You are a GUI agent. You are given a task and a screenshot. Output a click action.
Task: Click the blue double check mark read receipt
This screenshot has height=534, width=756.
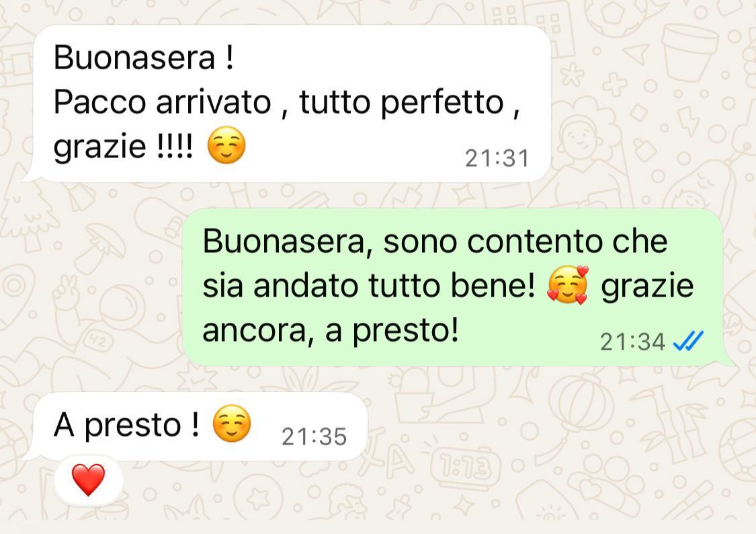pyautogui.click(x=688, y=342)
